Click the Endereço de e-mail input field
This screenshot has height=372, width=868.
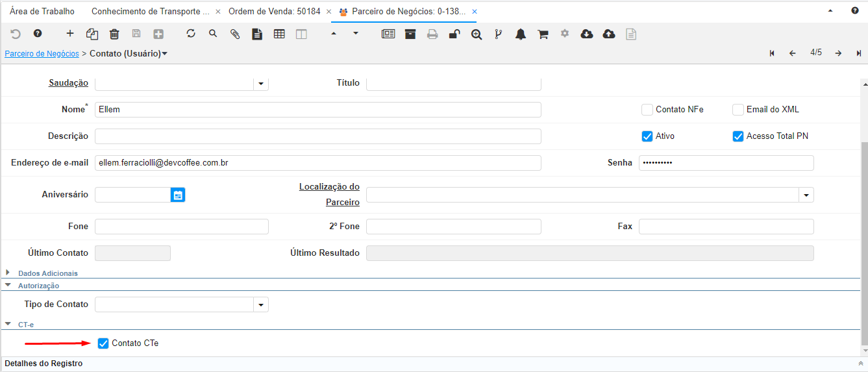click(317, 163)
